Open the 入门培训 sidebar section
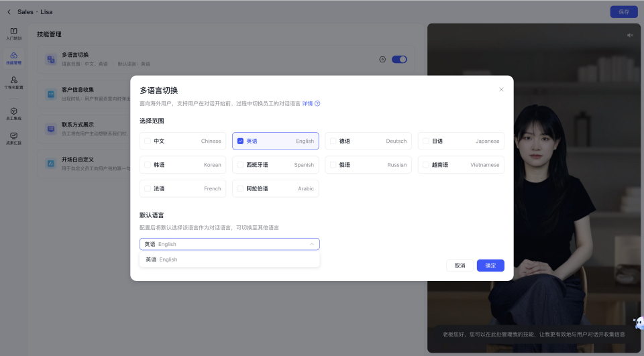The image size is (644, 356). pos(13,34)
